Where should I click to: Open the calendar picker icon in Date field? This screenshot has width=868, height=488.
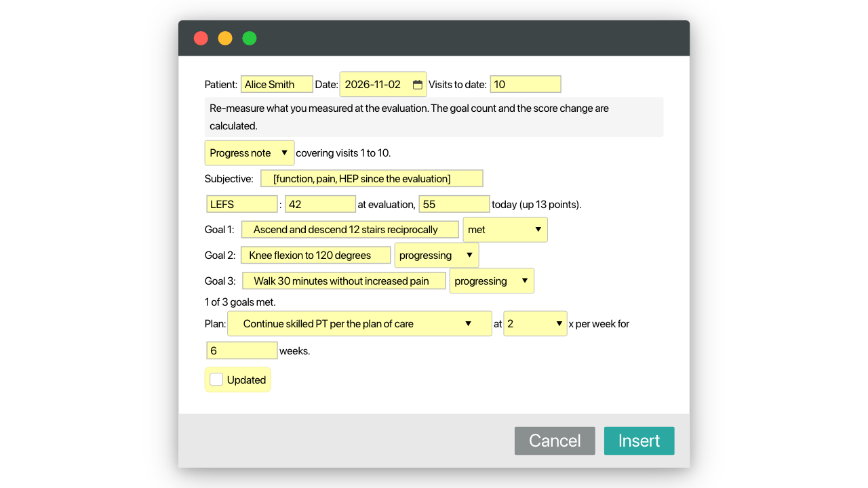click(x=418, y=85)
